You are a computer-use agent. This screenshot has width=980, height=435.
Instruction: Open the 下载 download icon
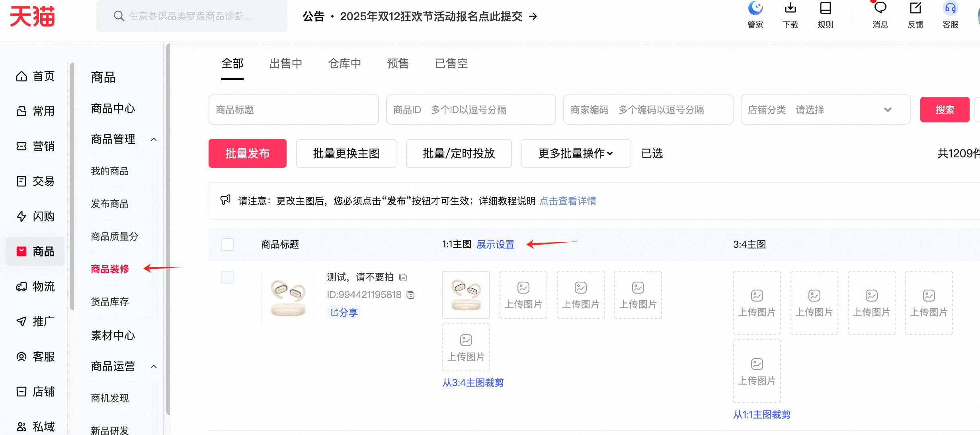(x=790, y=15)
